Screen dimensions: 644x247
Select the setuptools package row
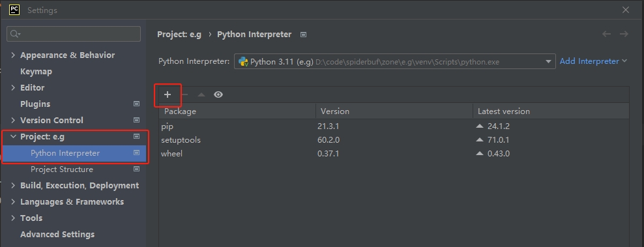click(394, 139)
